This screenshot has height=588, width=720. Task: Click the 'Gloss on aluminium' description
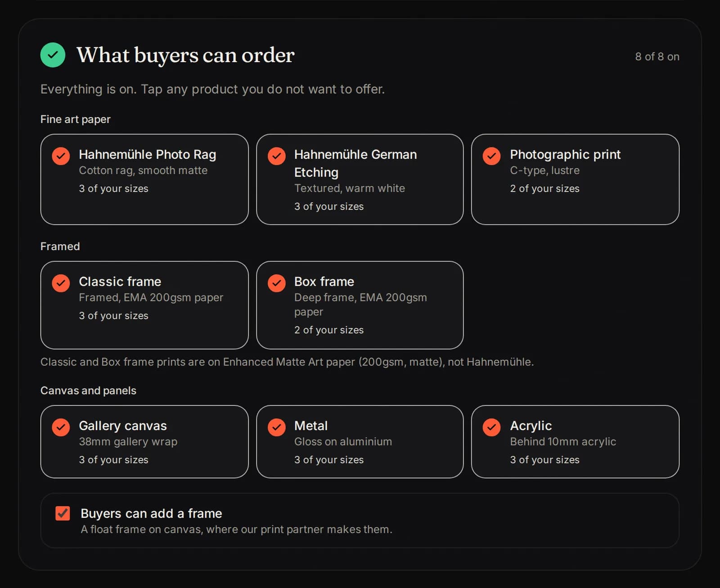pos(343,442)
